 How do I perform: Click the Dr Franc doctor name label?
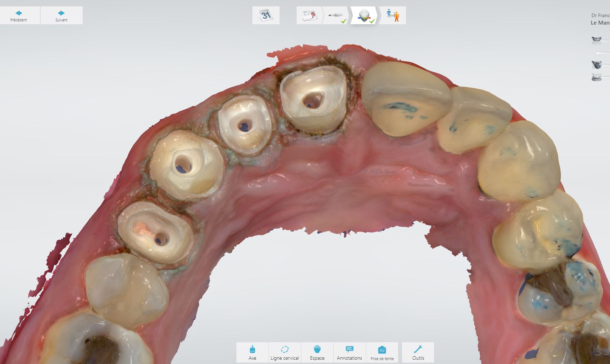click(600, 15)
